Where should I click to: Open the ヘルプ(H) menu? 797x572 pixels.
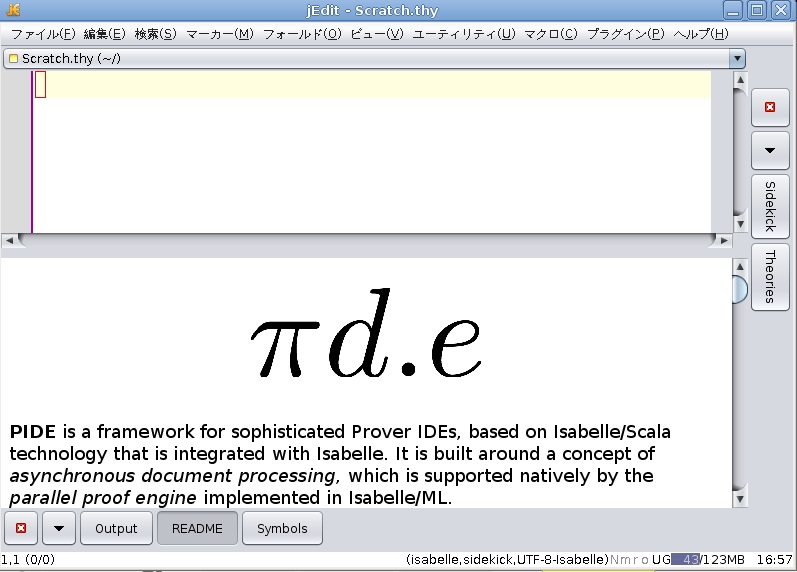point(700,34)
